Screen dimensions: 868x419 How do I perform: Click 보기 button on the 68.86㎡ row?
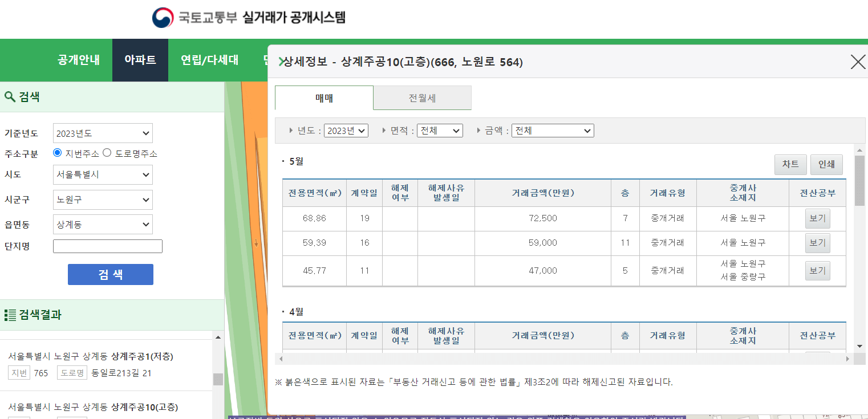817,218
